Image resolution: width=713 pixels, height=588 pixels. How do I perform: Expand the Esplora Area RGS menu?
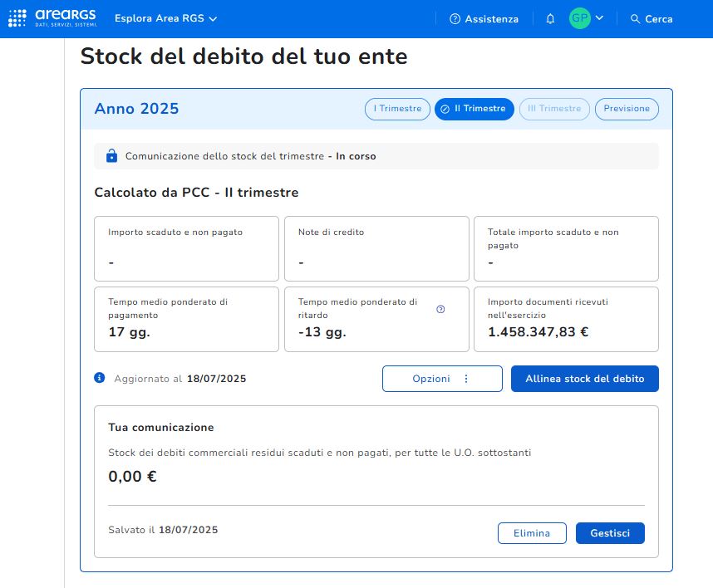(x=165, y=18)
